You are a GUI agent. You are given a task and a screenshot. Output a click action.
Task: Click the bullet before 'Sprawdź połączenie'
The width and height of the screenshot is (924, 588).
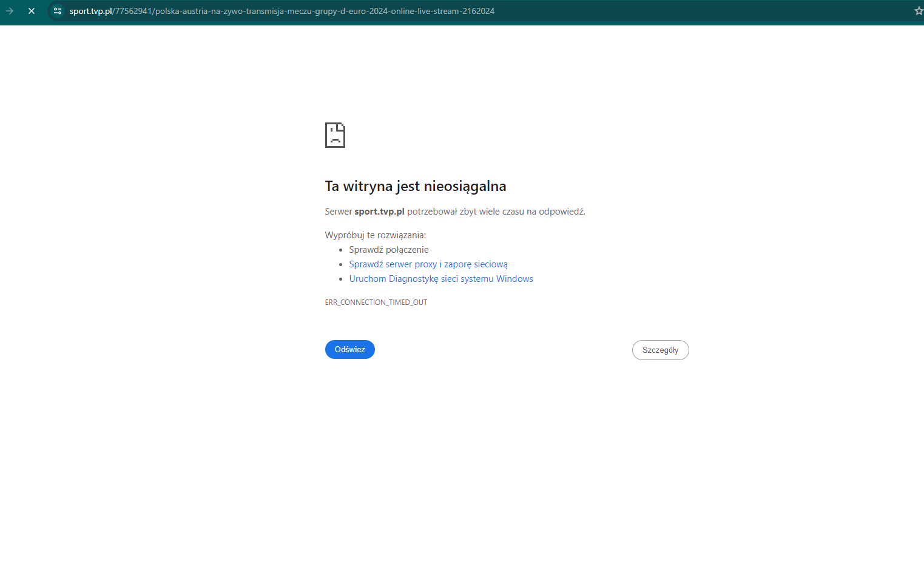pyautogui.click(x=341, y=250)
